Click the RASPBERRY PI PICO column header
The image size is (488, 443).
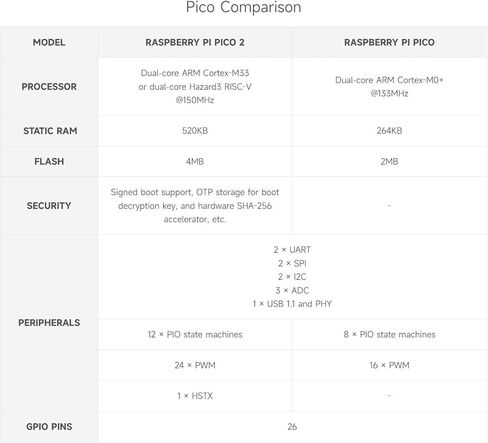(389, 42)
